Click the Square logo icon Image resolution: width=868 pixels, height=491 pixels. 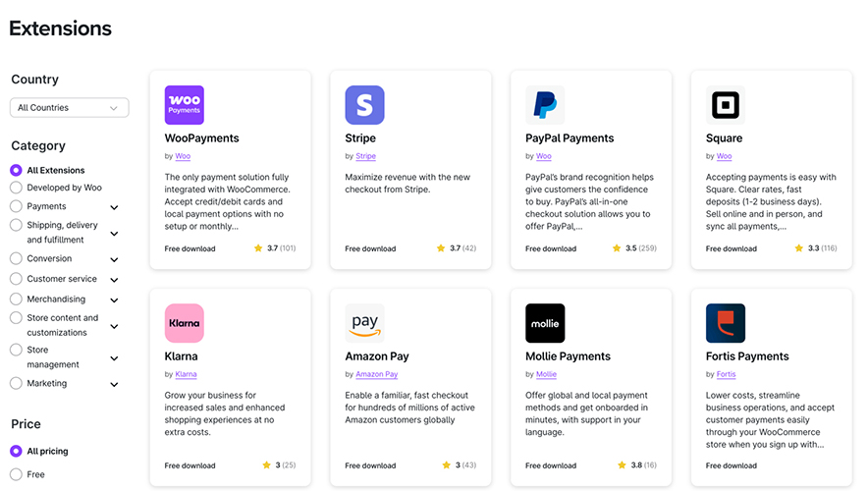click(726, 105)
